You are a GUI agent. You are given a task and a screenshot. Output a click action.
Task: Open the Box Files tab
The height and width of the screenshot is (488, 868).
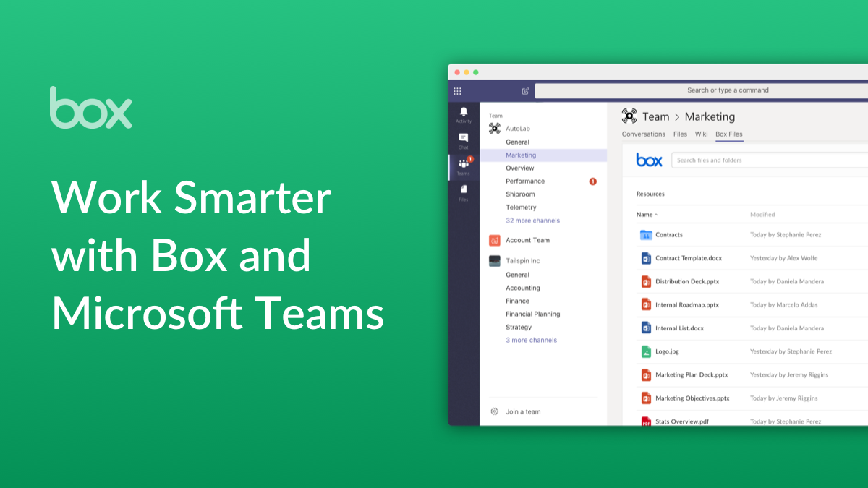[x=728, y=134]
